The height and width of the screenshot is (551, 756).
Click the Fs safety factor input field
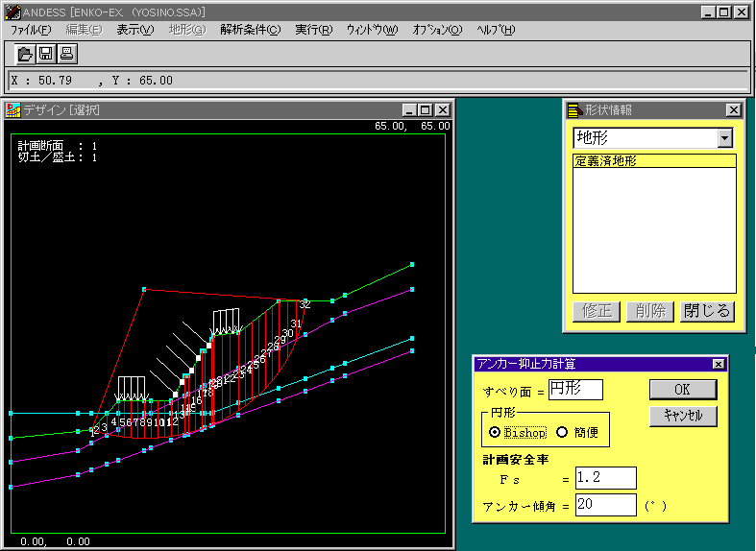[x=605, y=477]
